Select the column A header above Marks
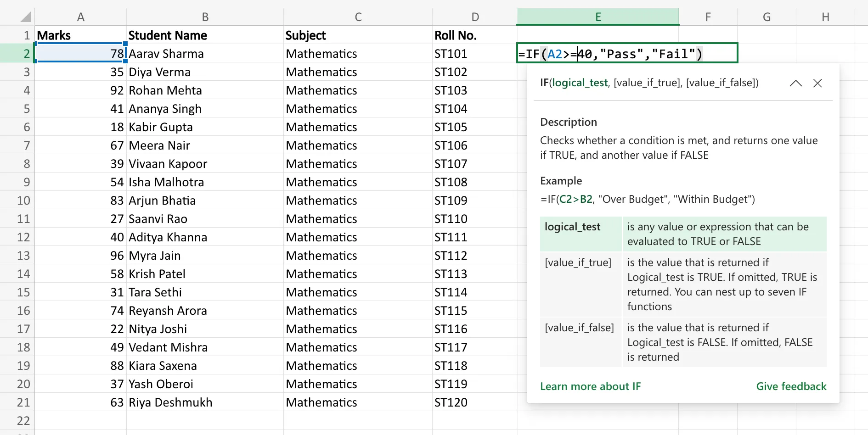868x435 pixels. [81, 16]
